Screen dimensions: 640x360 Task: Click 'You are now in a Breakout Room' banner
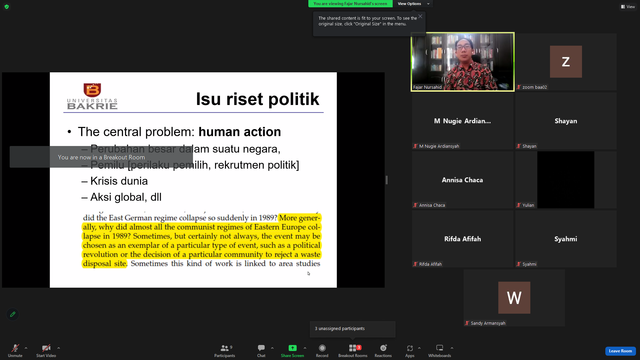point(101,157)
